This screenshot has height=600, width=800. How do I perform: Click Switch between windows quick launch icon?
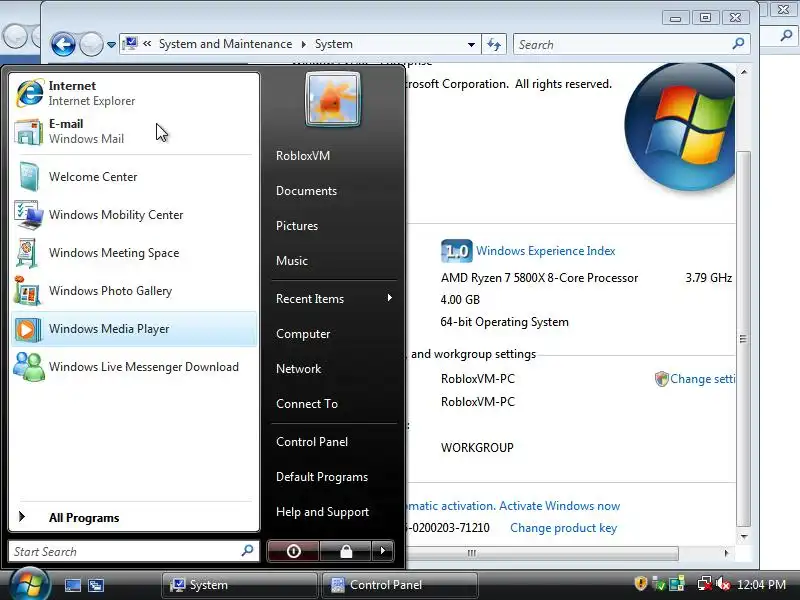tap(96, 585)
